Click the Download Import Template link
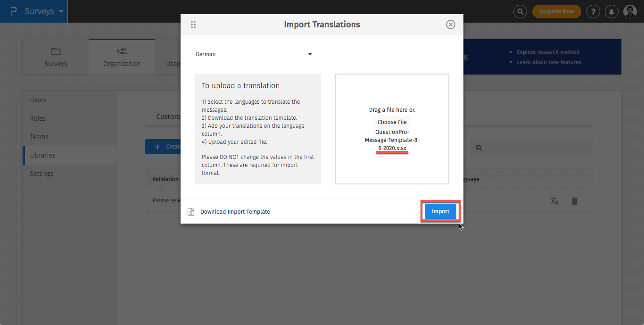Screen dimensions: 644x325 [235, 212]
